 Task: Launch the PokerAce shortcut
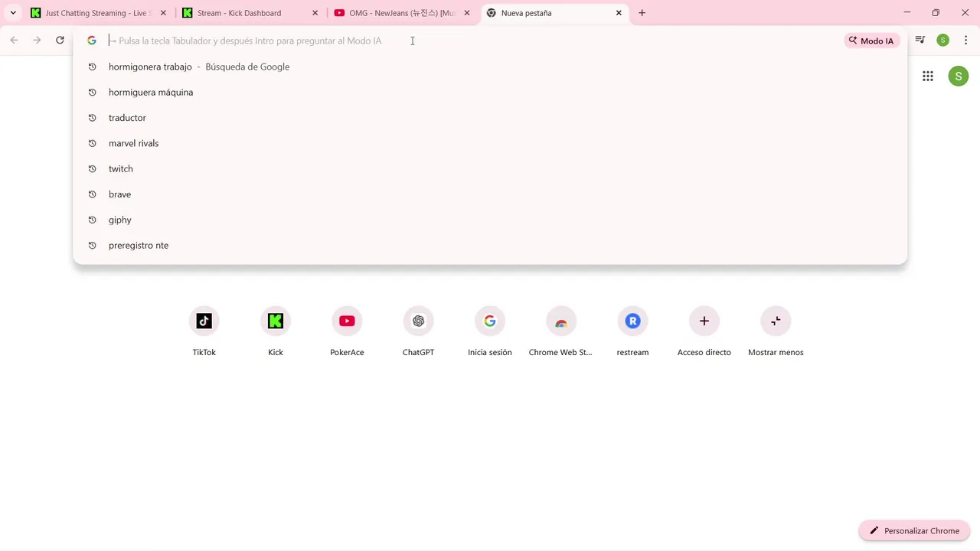347,321
